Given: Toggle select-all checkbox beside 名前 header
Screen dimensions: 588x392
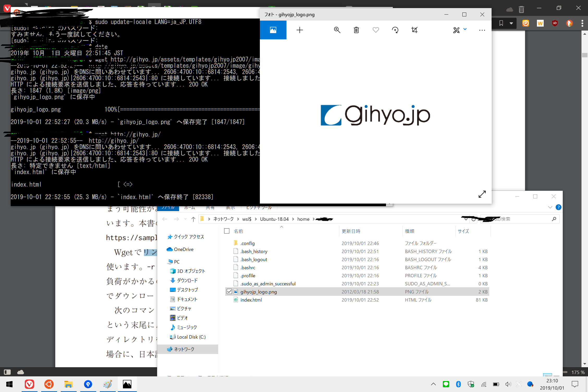Looking at the screenshot, I should coord(227,231).
